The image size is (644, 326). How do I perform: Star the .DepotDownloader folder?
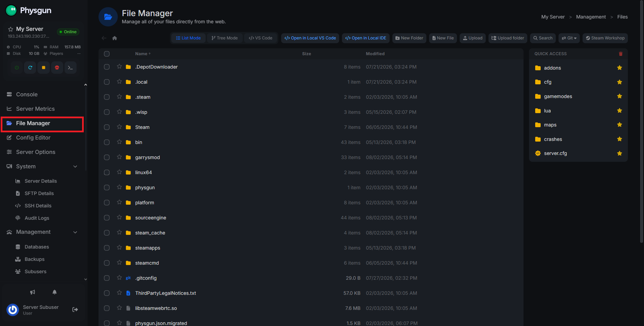[x=119, y=67]
